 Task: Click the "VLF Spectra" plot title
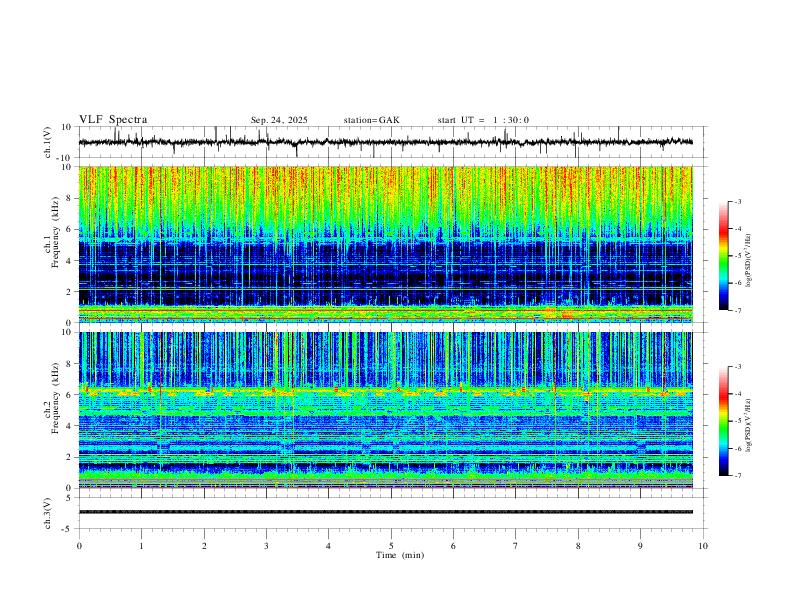(113, 120)
